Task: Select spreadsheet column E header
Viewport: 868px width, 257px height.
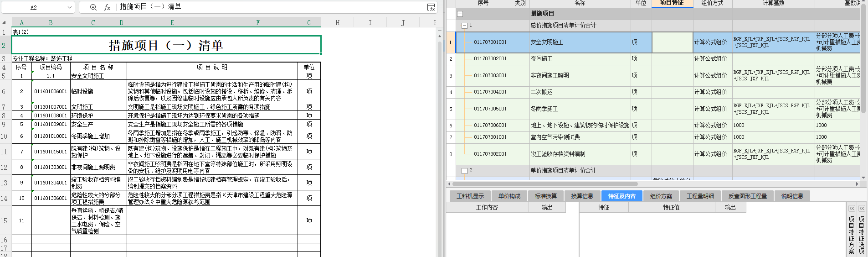Action: pos(172,22)
